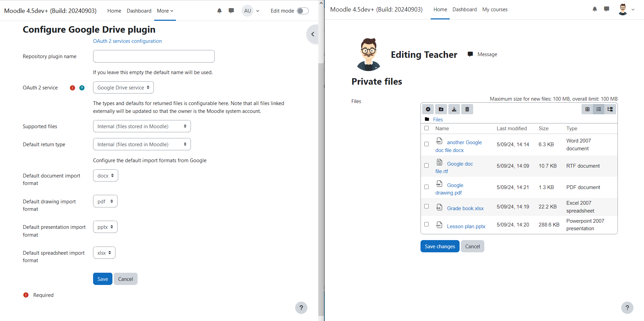The image size is (644, 321).
Task: Open the presentation import format pptx dropdown
Action: coord(105,227)
